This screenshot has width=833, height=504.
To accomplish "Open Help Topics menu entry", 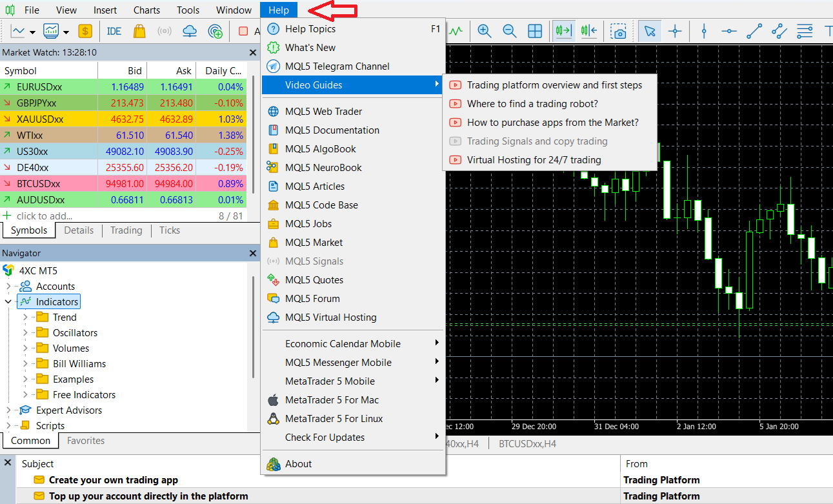I will pyautogui.click(x=354, y=28).
